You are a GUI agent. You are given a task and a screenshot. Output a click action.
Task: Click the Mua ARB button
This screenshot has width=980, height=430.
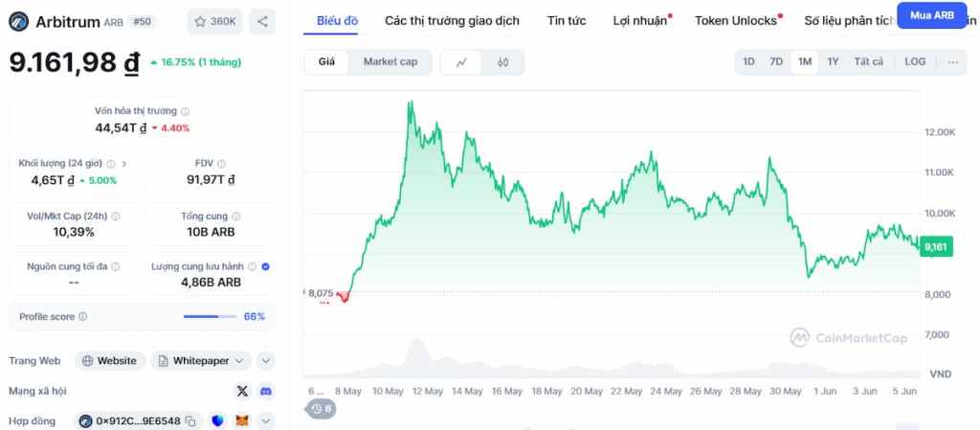point(931,15)
